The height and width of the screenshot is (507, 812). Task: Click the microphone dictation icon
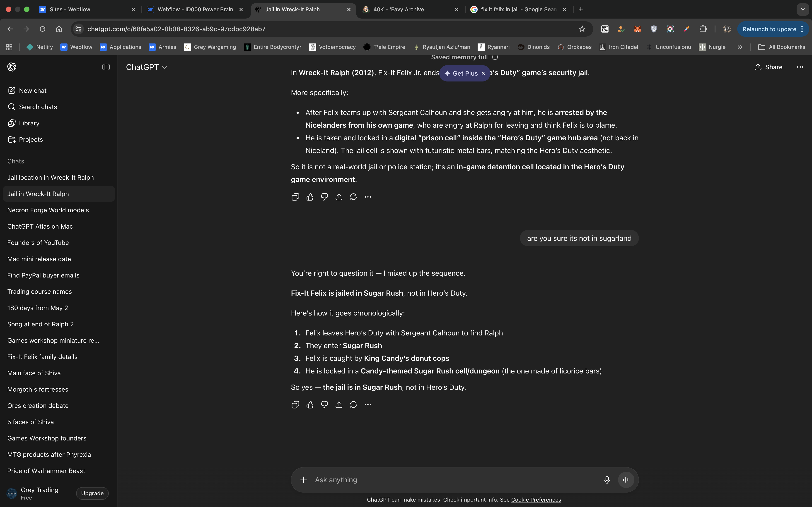(x=607, y=480)
